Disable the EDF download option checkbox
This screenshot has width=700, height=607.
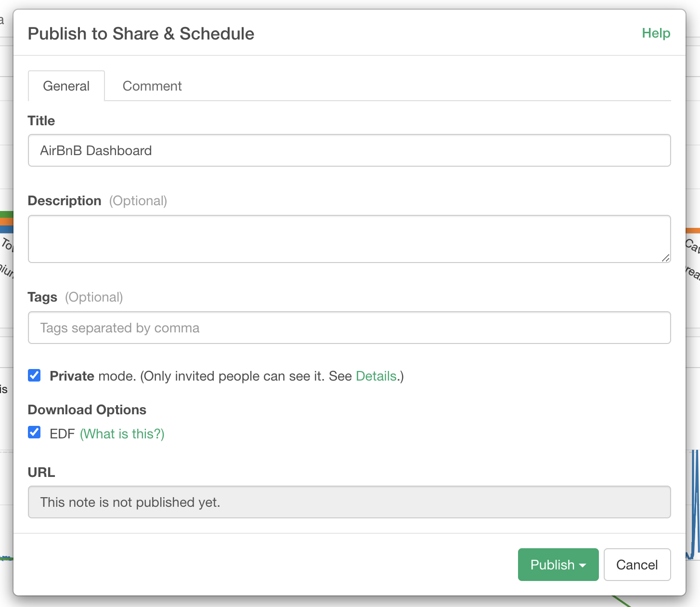click(x=35, y=433)
